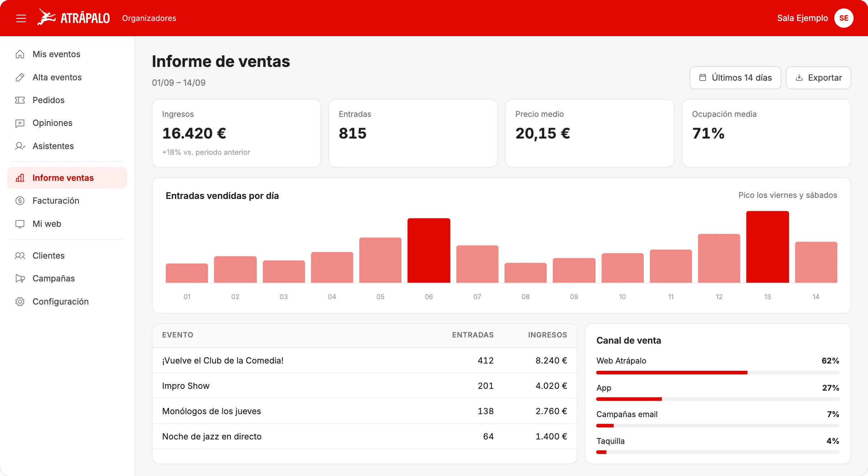This screenshot has height=476, width=868.
Task: Go to Mis eventos in sidebar
Action: click(67, 54)
